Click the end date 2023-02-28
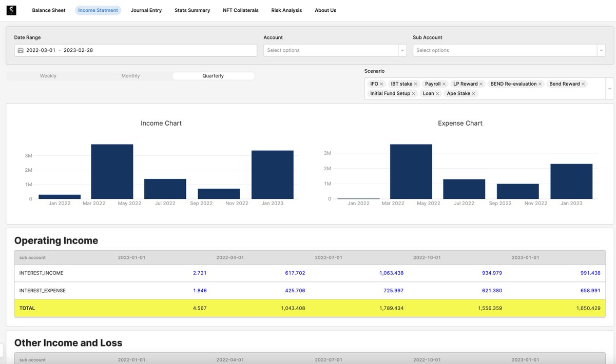The image size is (616, 364). pyautogui.click(x=78, y=50)
